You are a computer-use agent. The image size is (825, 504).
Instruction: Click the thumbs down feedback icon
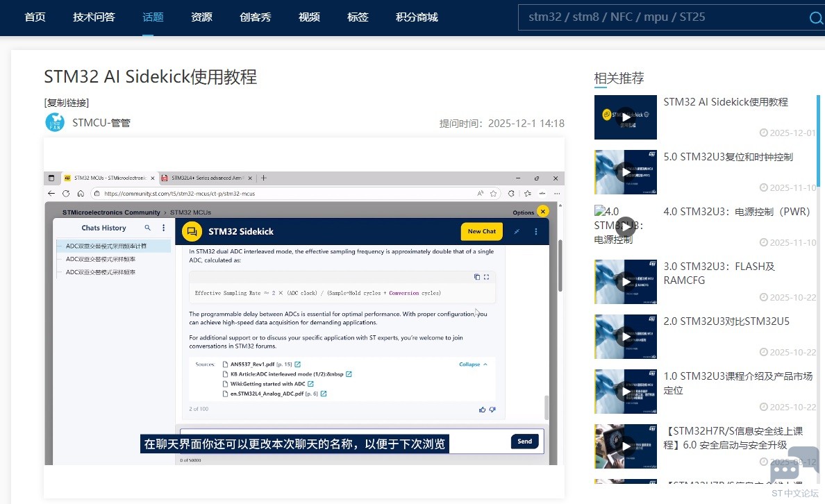click(x=492, y=410)
